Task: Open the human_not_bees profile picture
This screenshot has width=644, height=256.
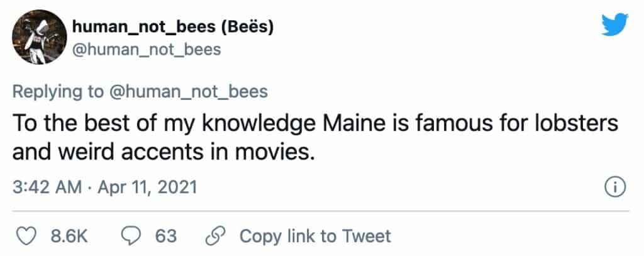Action: point(36,38)
